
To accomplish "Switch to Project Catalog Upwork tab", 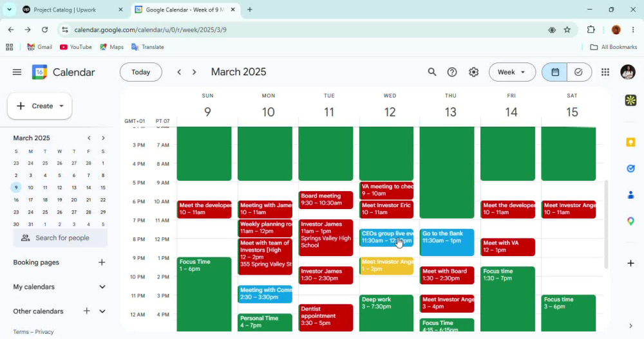I will [73, 10].
